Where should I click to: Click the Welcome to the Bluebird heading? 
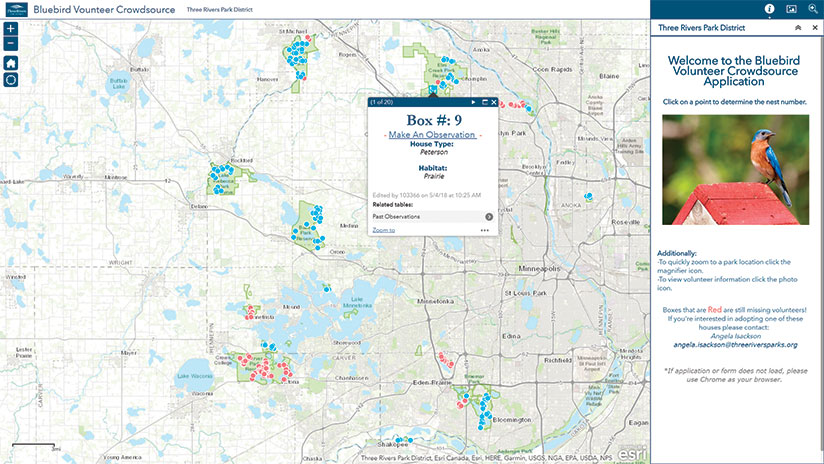coord(734,71)
